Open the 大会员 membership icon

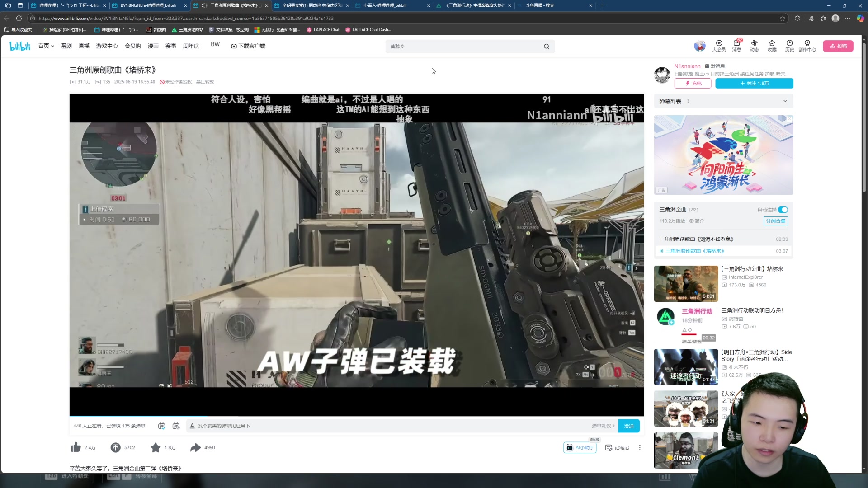pyautogui.click(x=719, y=46)
